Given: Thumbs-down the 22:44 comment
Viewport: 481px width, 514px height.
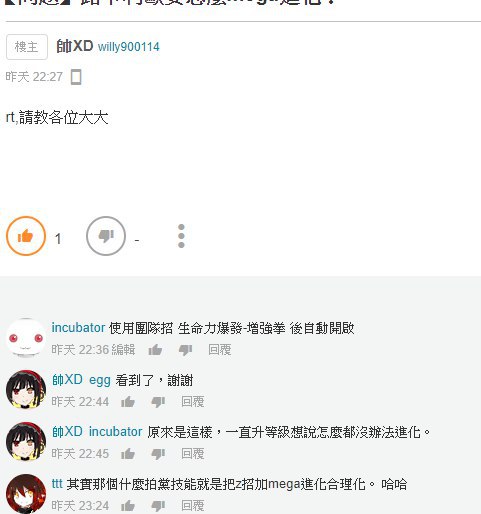Looking at the screenshot, I should (158, 402).
